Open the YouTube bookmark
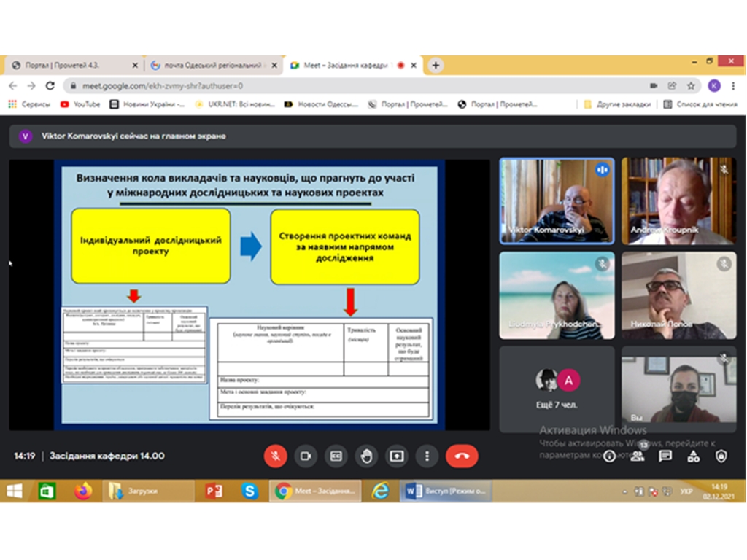Viewport: 747px width, 560px height. 80,104
